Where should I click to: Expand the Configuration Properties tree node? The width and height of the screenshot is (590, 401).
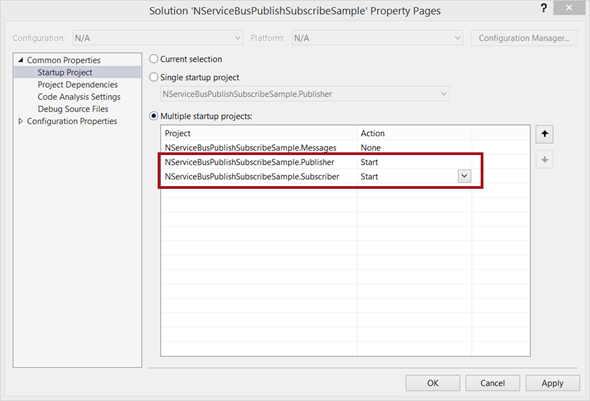pyautogui.click(x=21, y=121)
